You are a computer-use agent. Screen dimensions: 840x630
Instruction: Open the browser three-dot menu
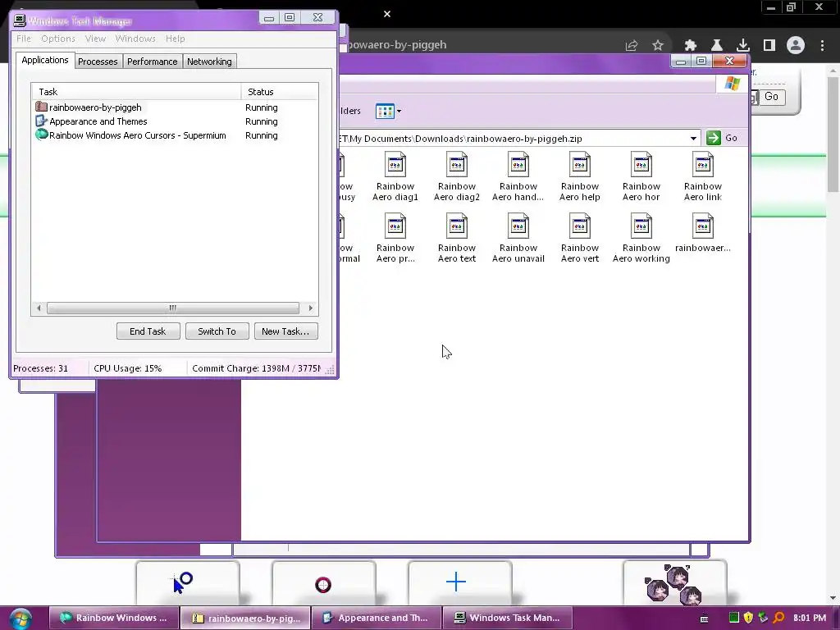(822, 45)
